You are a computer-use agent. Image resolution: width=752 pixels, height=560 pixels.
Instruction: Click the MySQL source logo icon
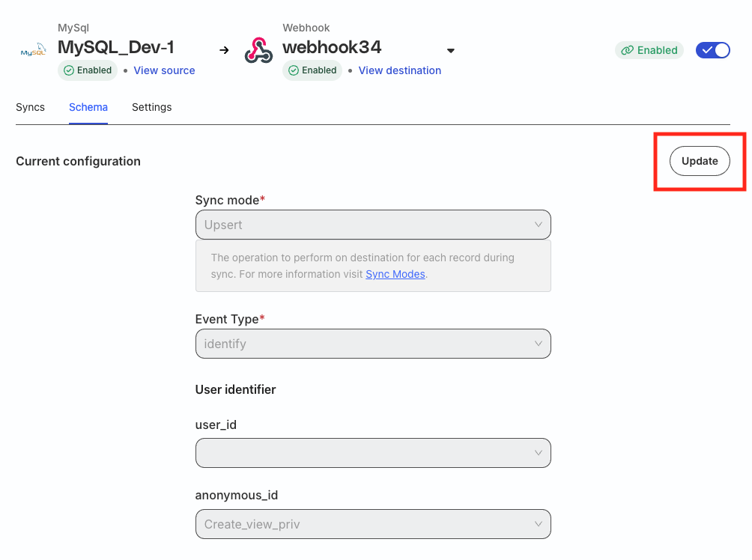33,50
